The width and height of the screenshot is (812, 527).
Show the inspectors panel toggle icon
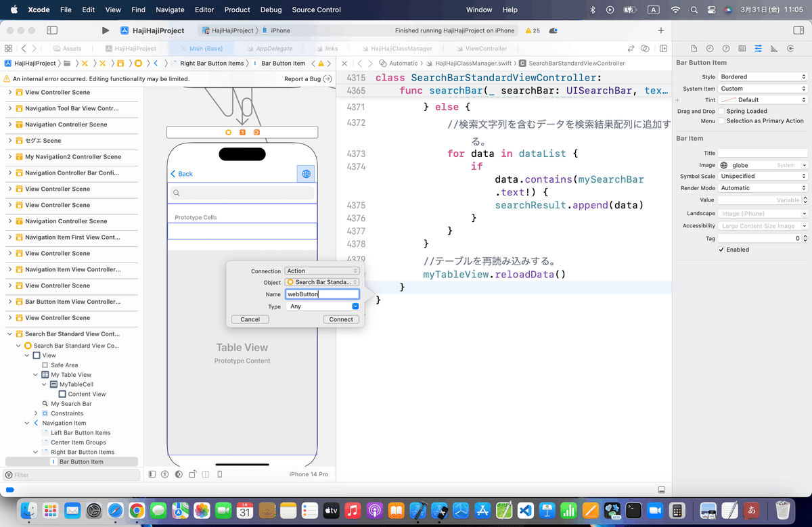point(798,30)
